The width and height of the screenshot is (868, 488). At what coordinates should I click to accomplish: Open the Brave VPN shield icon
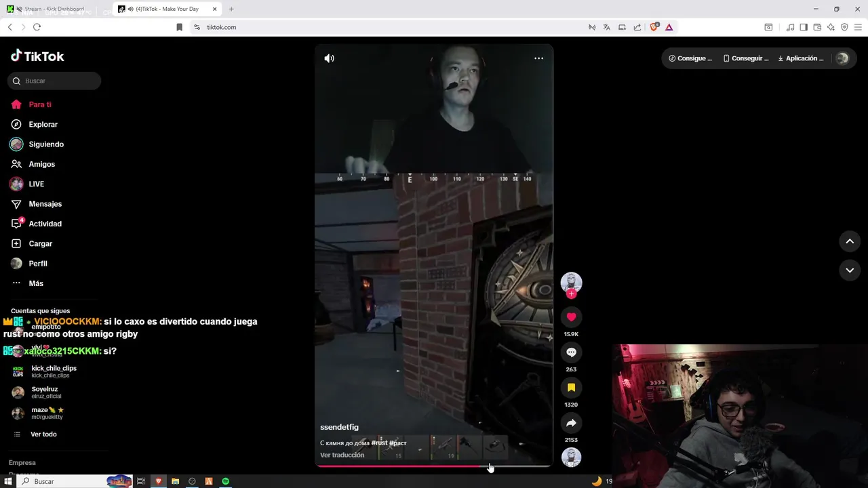[x=844, y=27]
